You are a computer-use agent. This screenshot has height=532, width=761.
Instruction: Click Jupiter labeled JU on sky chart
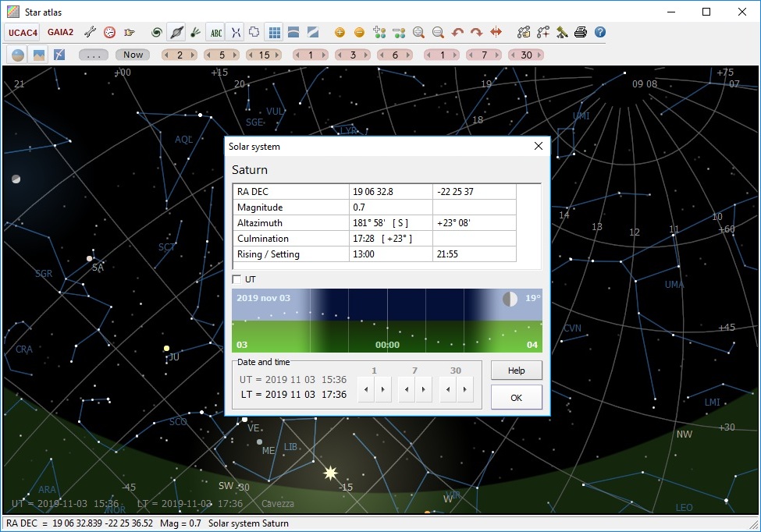pos(166,348)
